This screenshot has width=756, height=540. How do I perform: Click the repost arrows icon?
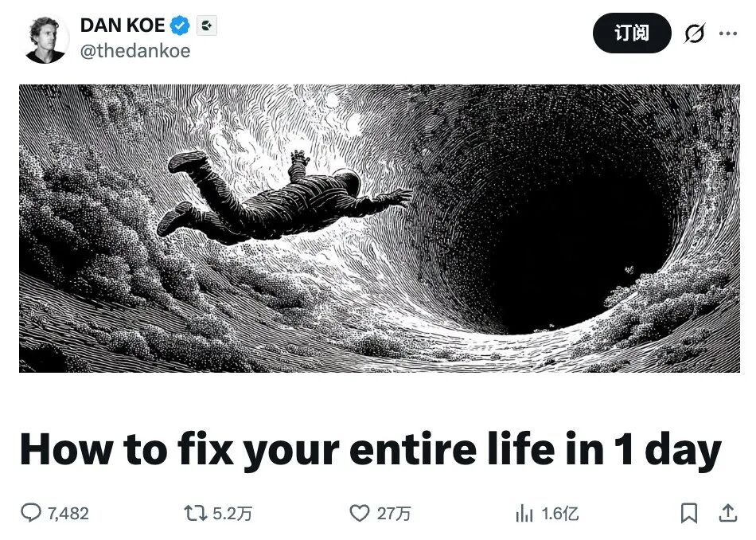pyautogui.click(x=195, y=513)
